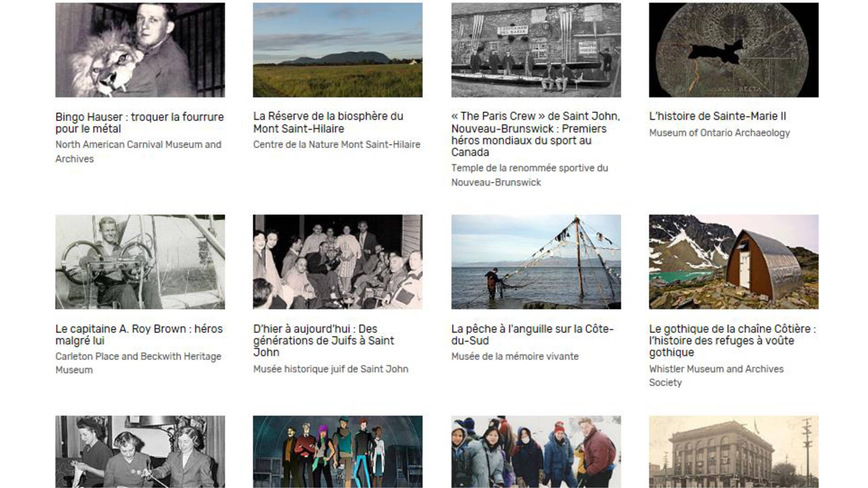
Task: Open 'La Réserve de la biosphère' title link
Action: [328, 122]
